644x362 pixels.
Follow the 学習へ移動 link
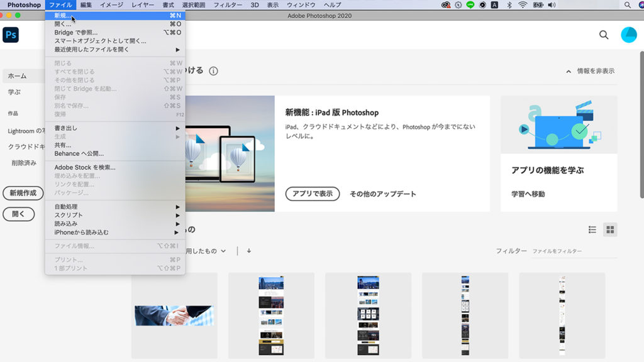(x=528, y=194)
